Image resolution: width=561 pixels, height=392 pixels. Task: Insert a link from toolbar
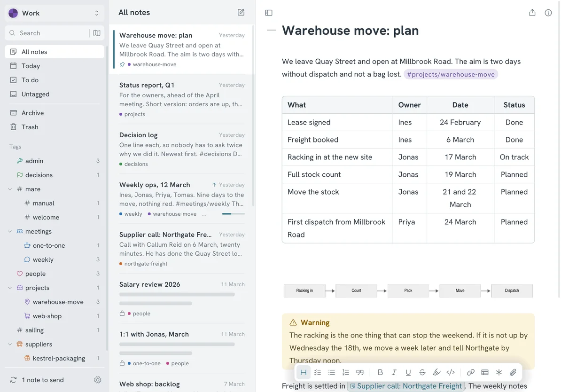470,372
